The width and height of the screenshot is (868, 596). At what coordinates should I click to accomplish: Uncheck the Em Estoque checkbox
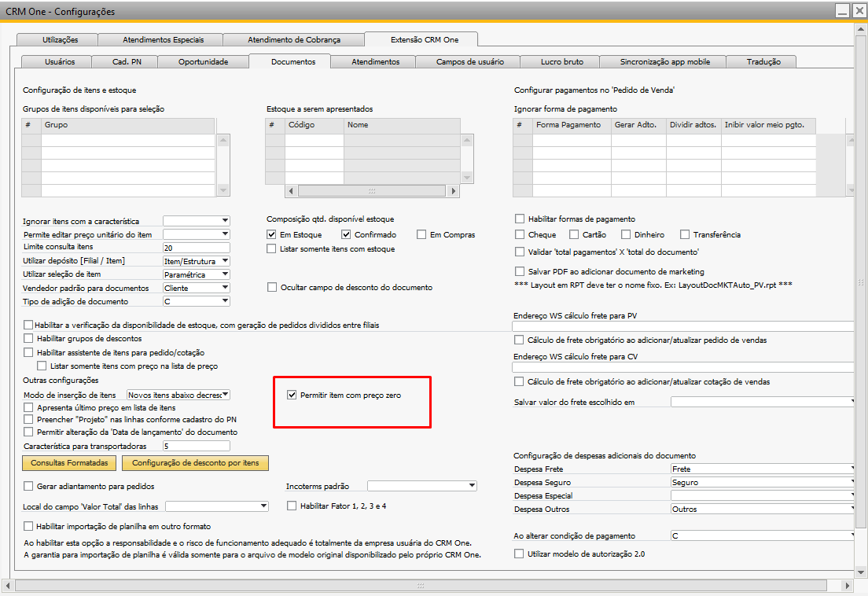click(x=271, y=234)
